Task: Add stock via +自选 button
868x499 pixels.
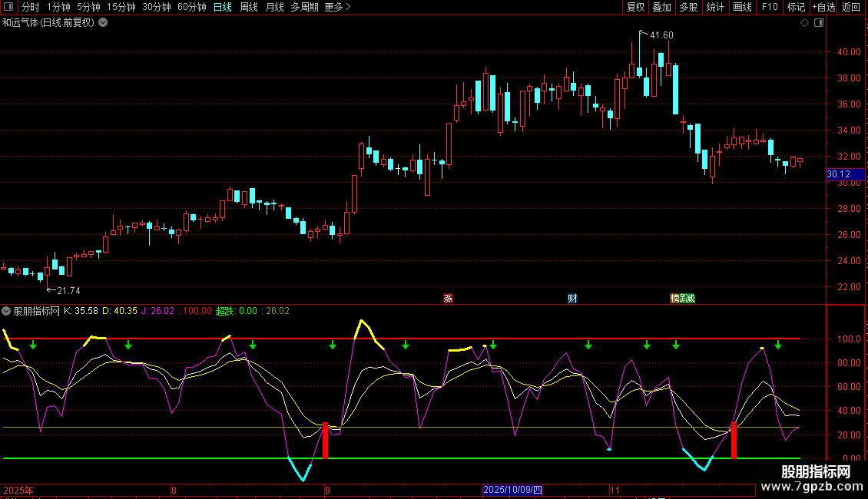Action: (x=823, y=7)
